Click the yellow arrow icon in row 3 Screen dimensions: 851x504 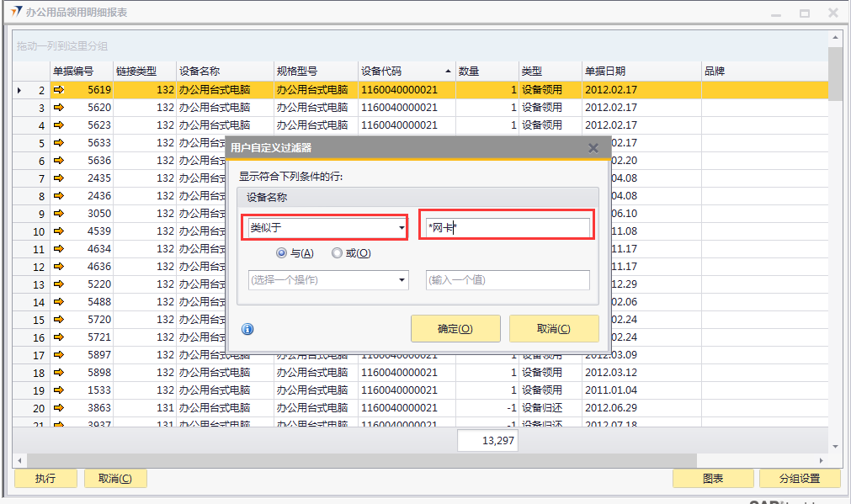click(x=59, y=108)
